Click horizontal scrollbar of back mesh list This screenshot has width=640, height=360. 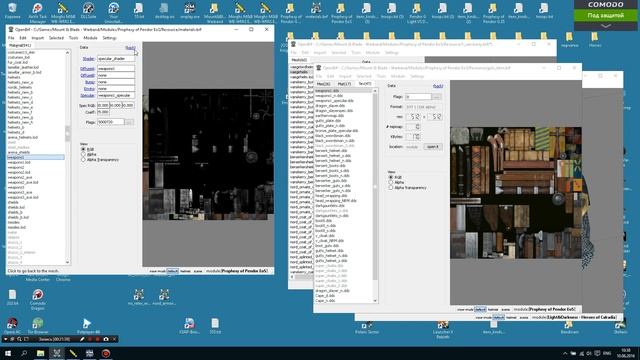(x=303, y=277)
